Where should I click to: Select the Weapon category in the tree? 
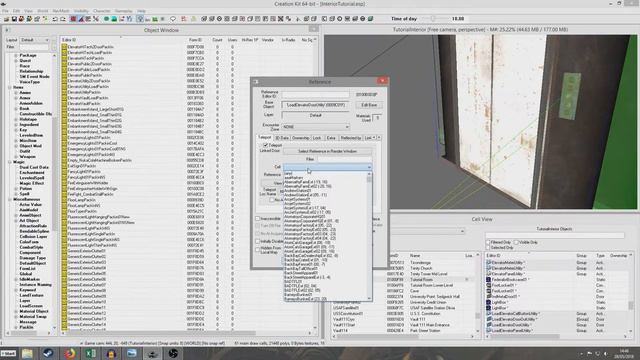pyautogui.click(x=28, y=157)
